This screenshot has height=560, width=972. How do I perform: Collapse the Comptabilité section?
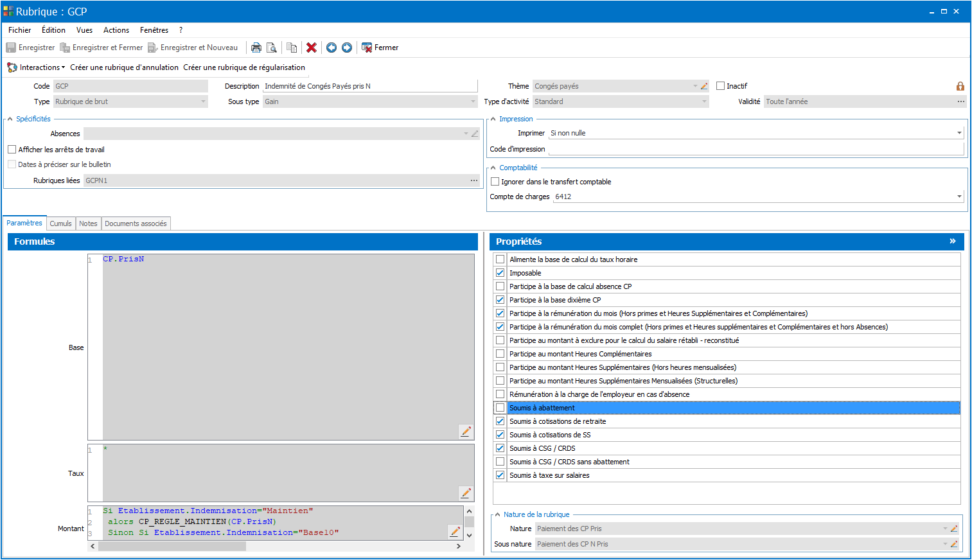pyautogui.click(x=493, y=168)
